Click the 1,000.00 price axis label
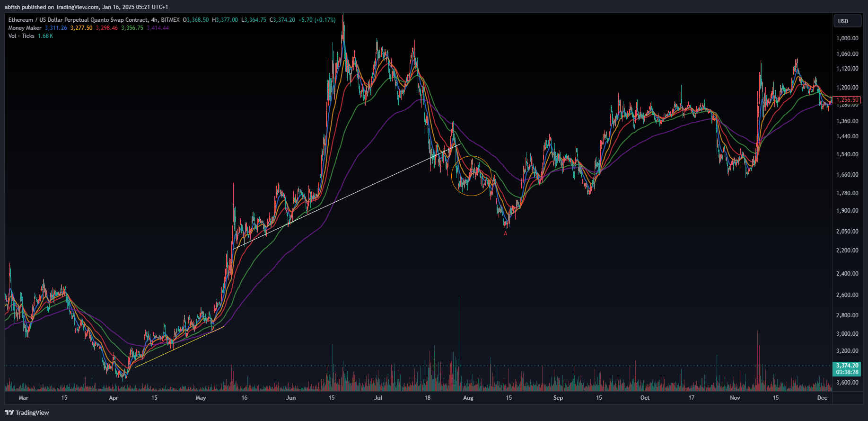 [x=847, y=38]
